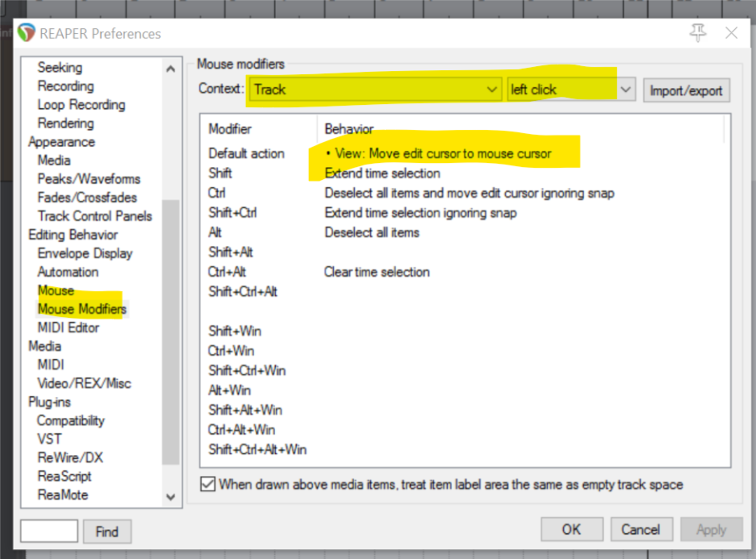Select the Shift+Win modifier row
The width and height of the screenshot is (756, 559).
click(x=235, y=331)
